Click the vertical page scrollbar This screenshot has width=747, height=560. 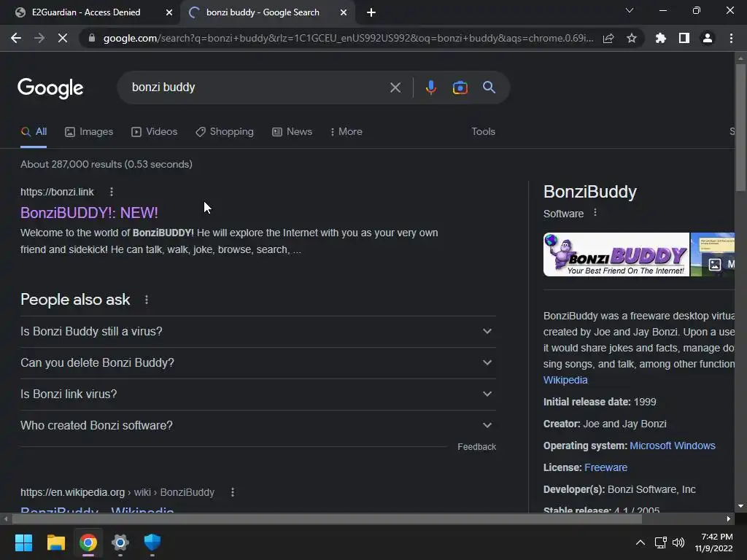coord(740,128)
